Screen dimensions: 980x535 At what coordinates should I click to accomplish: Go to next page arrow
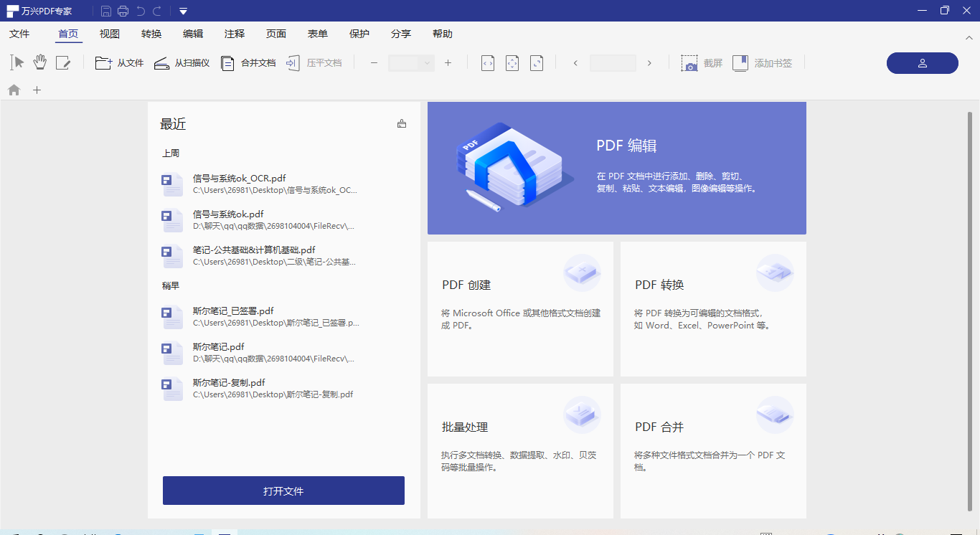pyautogui.click(x=649, y=63)
